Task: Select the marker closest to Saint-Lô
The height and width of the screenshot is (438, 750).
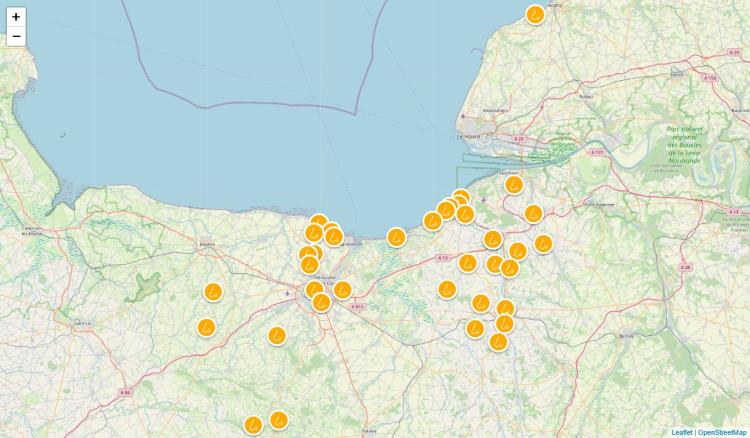Action: click(206, 328)
